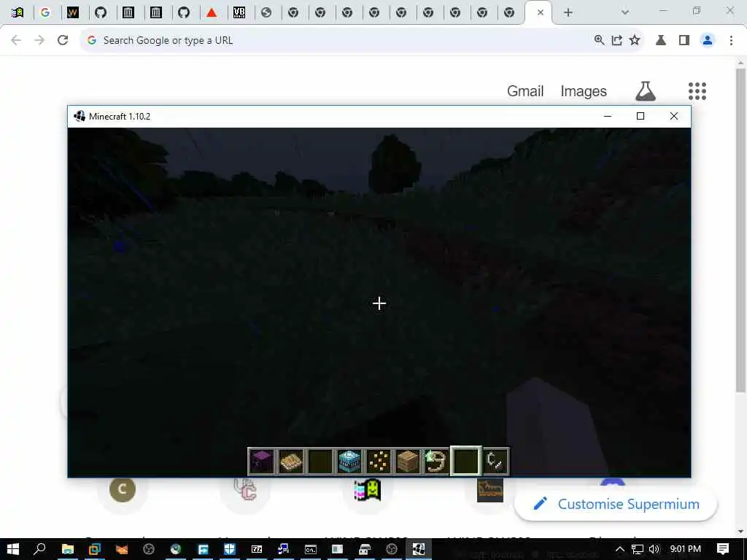Image resolution: width=747 pixels, height=560 pixels.
Task: Switch to the VB icon tab
Action: (x=239, y=12)
